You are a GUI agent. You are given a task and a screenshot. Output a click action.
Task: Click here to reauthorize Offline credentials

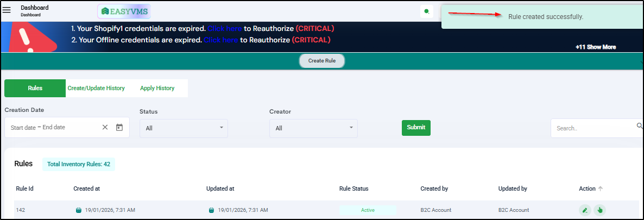coord(220,40)
